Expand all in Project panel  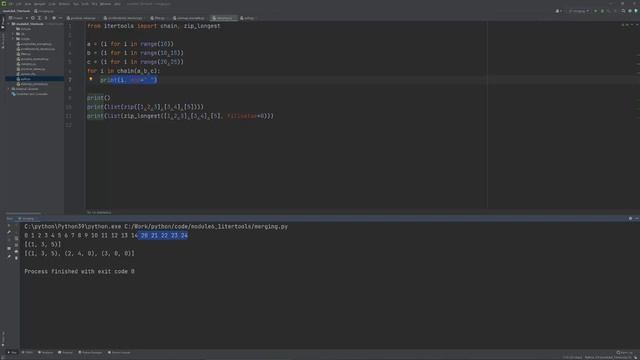[39, 18]
